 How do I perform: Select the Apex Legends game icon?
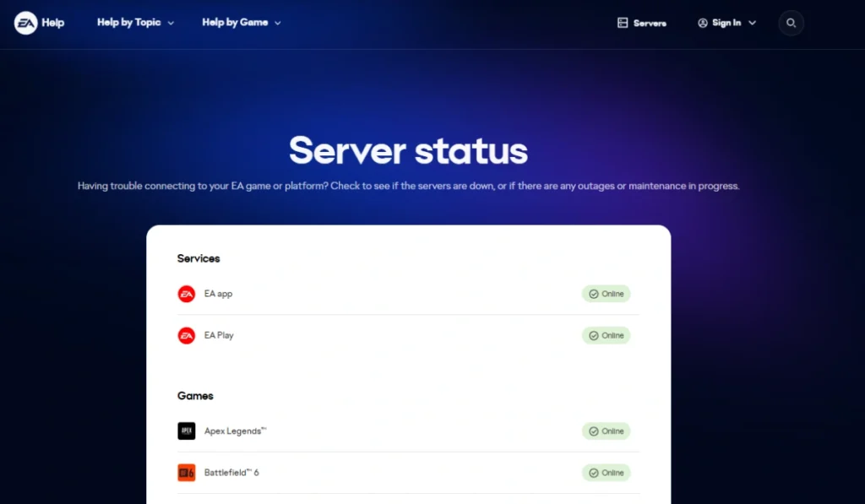coord(187,431)
